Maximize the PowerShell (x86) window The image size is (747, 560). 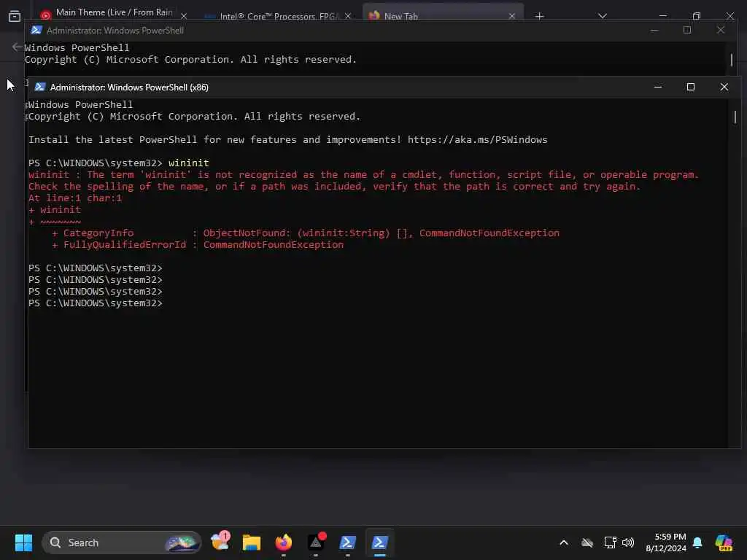(690, 87)
